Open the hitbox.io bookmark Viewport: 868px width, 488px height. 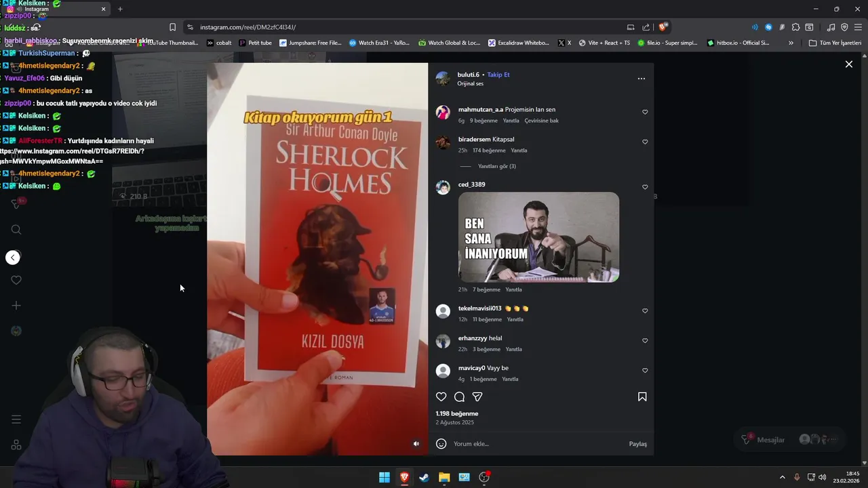tap(738, 43)
